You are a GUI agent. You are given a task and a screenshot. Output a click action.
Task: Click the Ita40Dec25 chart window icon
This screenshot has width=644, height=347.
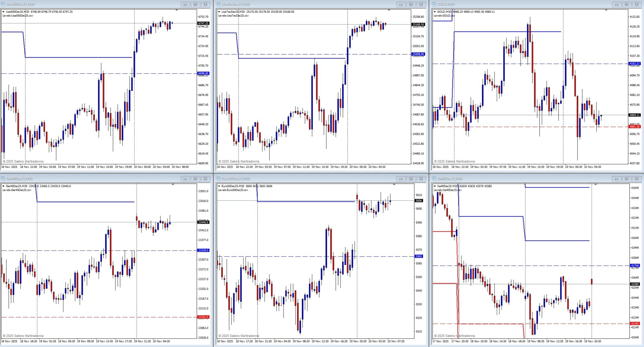coord(434,179)
